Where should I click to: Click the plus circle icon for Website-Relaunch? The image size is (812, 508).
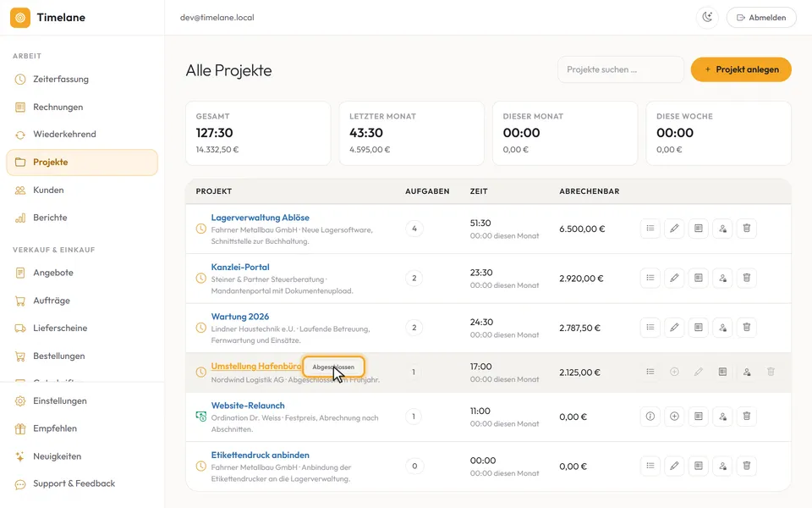coord(674,417)
